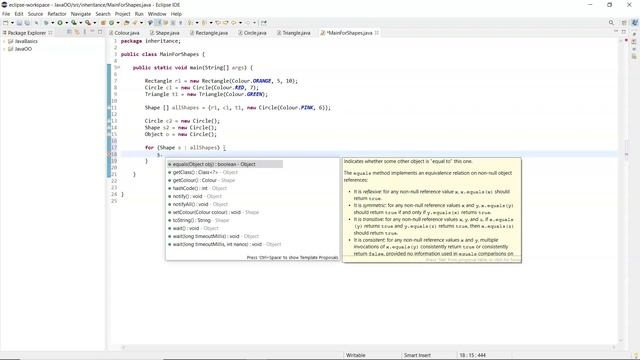Open the New Java Class dropdown arrow
The width and height of the screenshot is (640, 360).
pyautogui.click(x=118, y=23)
